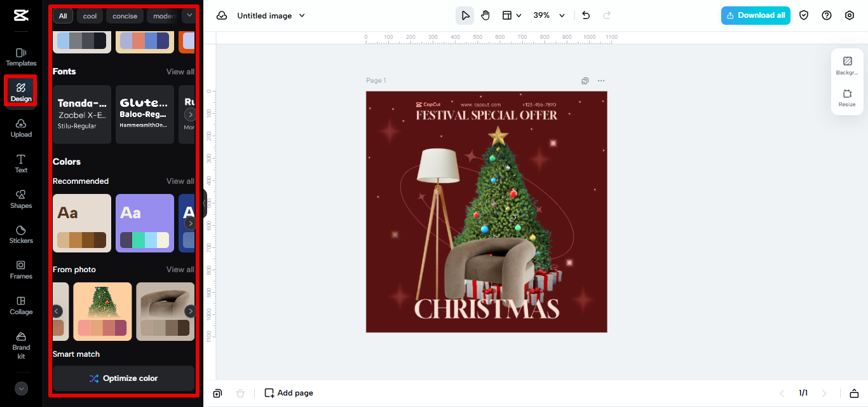
Task: Apply the Glute Baloo font combination
Action: (x=145, y=114)
